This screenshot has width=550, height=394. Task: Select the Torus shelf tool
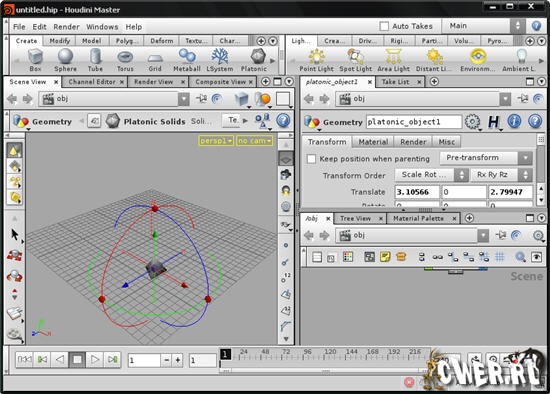click(x=125, y=60)
